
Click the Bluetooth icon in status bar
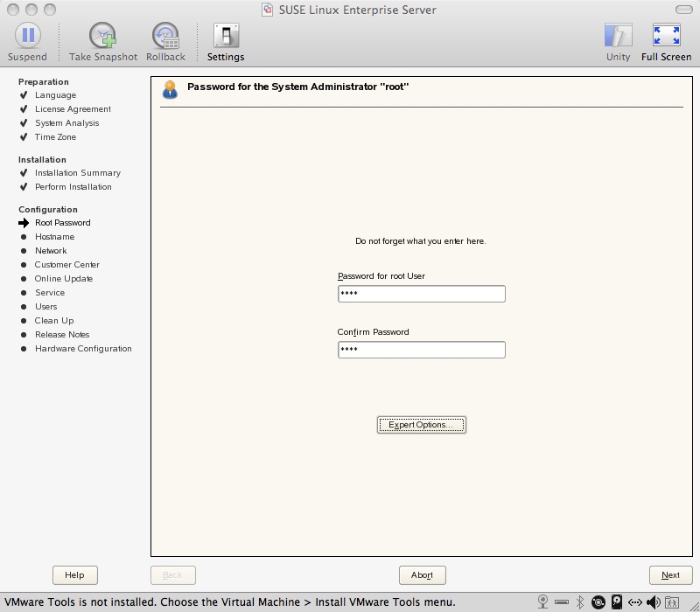coord(580,602)
